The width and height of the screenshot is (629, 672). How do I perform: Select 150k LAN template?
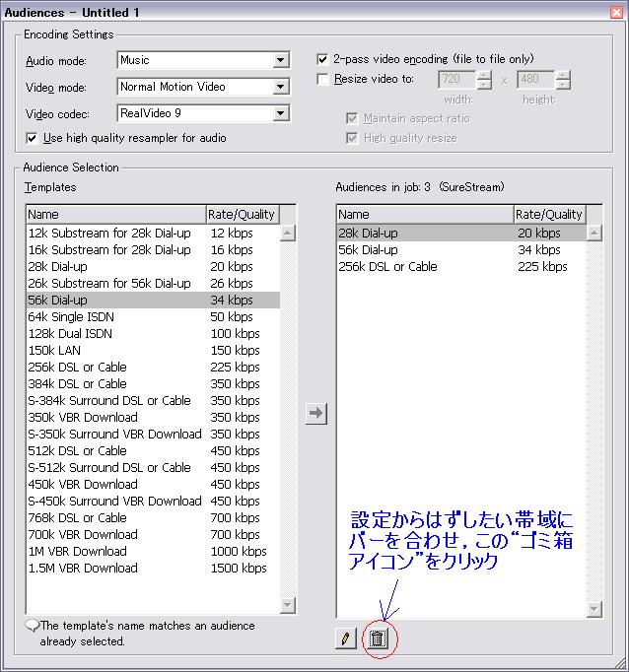pos(153,350)
